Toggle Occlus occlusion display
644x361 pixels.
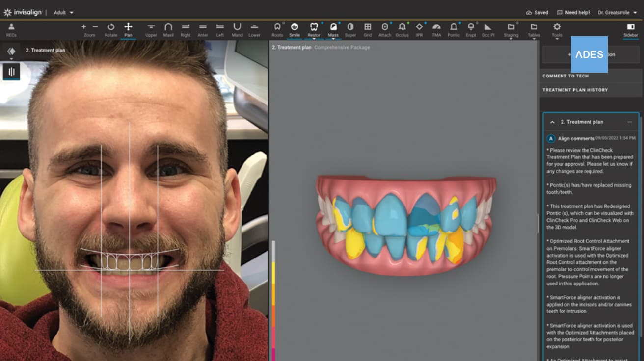tap(402, 29)
